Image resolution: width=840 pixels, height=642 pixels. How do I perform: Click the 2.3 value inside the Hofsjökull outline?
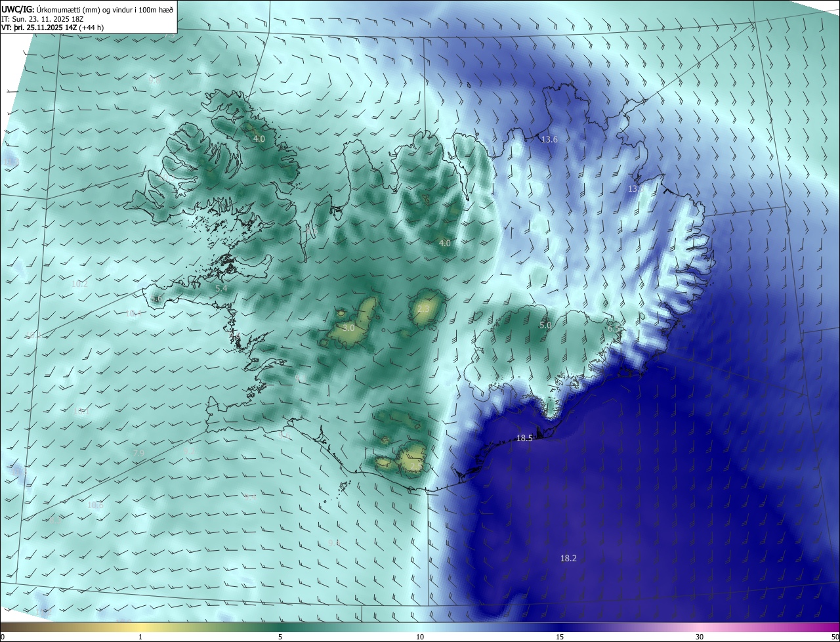coord(423,309)
